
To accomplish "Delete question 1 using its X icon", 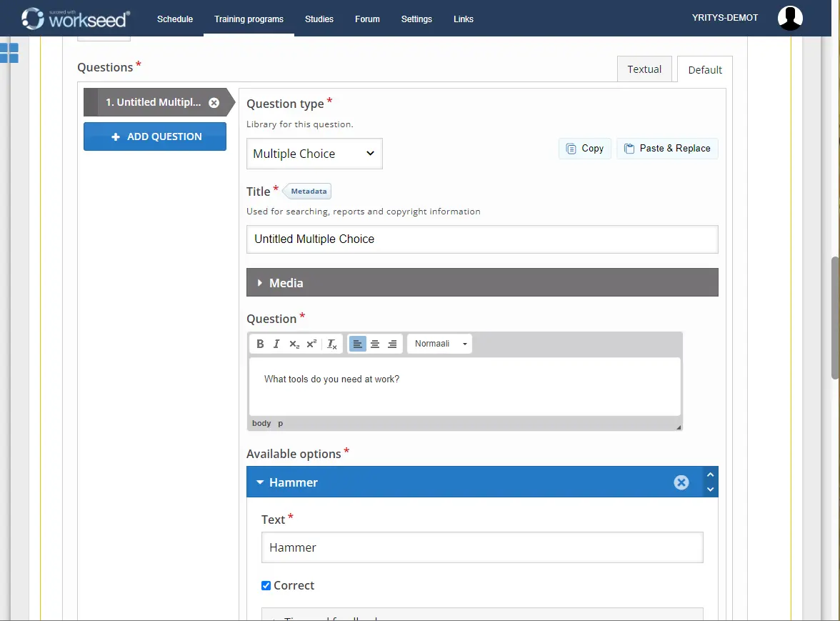I will point(214,103).
